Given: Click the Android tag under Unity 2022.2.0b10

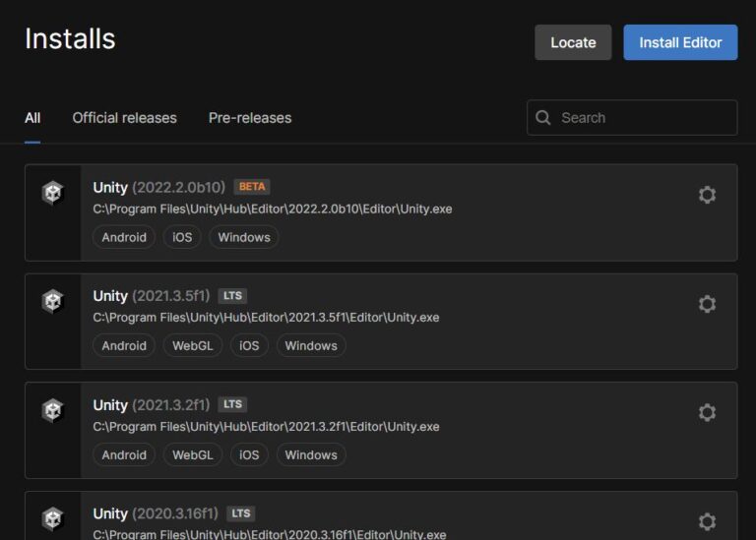Looking at the screenshot, I should (x=124, y=237).
